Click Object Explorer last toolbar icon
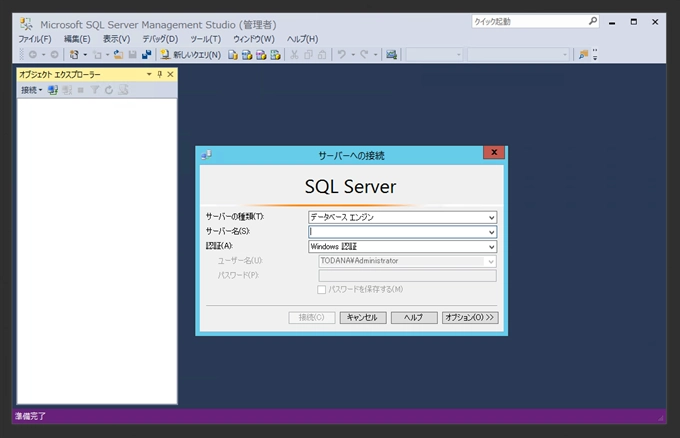The width and height of the screenshot is (680, 438). [x=123, y=90]
